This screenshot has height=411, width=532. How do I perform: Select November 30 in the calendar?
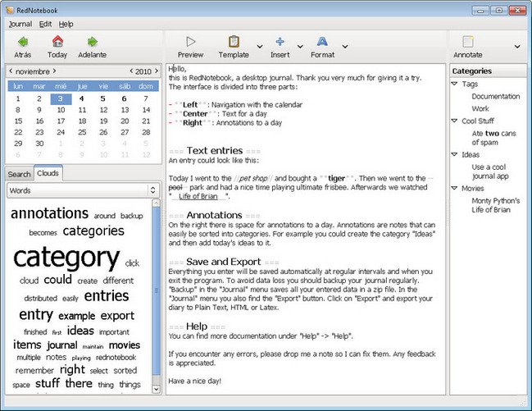39,144
